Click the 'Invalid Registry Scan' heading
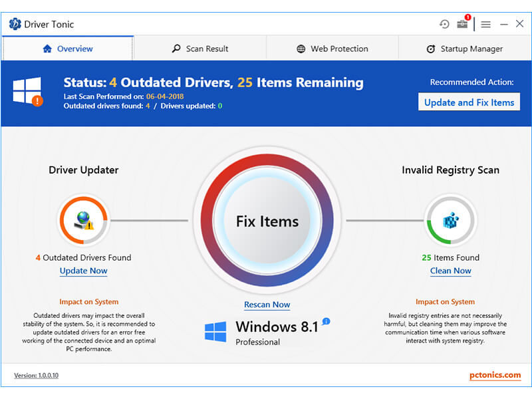 [451, 170]
